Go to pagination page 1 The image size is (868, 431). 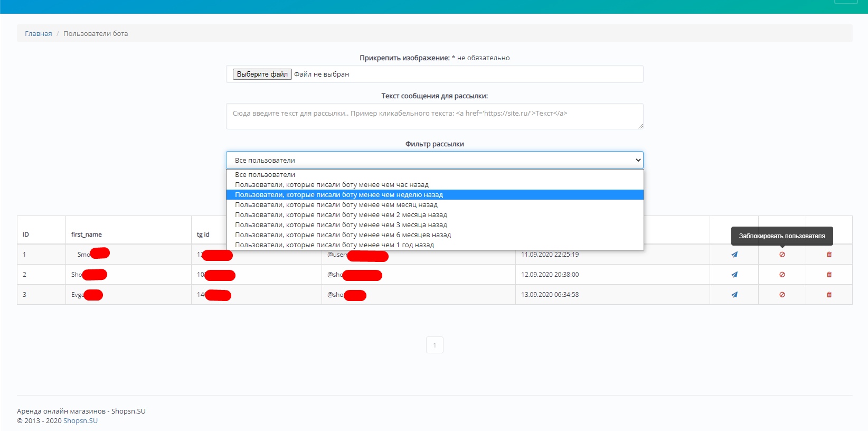[435, 345]
